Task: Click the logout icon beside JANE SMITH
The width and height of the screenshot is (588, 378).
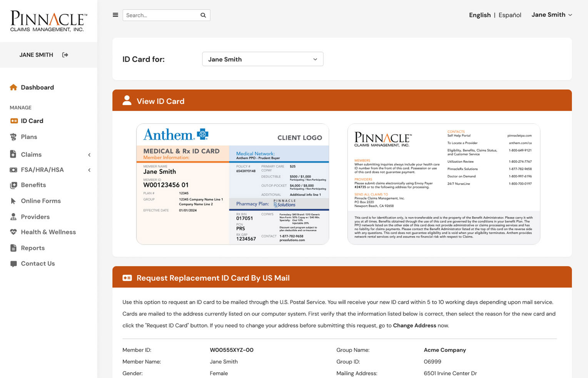Action: (65, 55)
